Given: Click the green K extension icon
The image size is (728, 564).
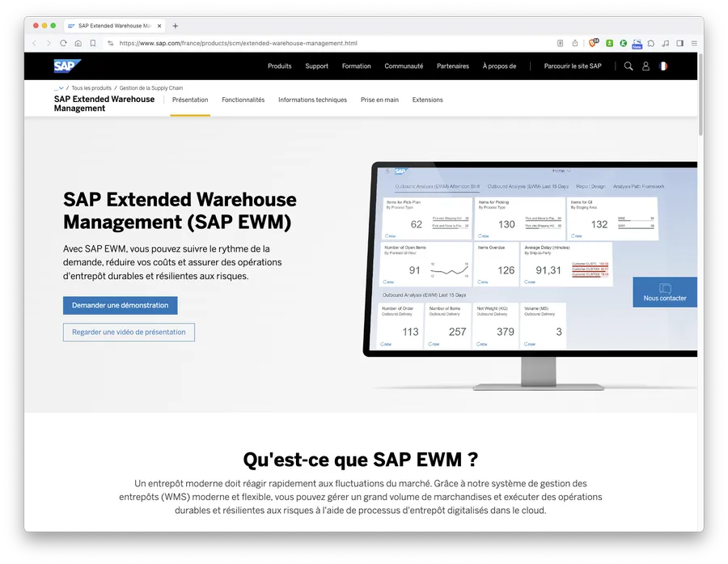Looking at the screenshot, I should [x=623, y=43].
